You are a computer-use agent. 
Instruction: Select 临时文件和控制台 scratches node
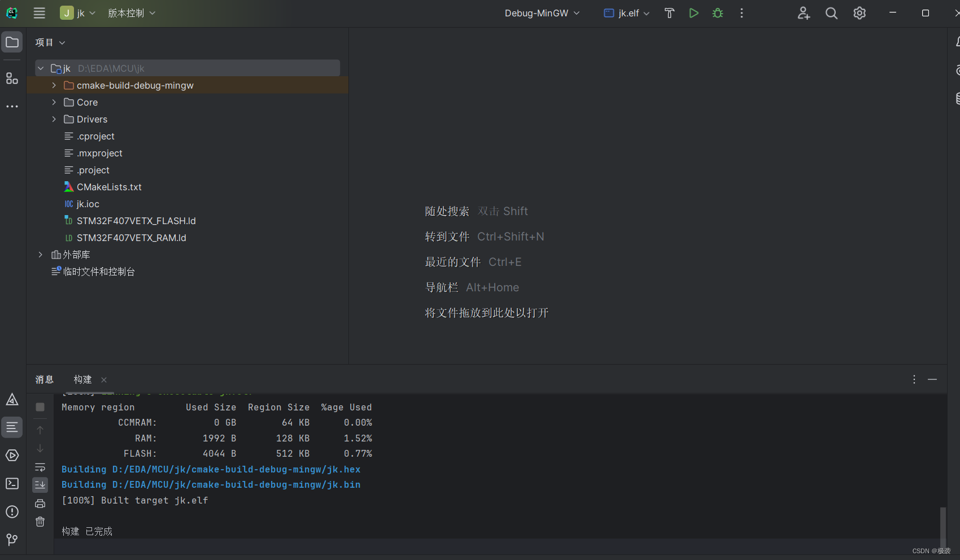[93, 272]
